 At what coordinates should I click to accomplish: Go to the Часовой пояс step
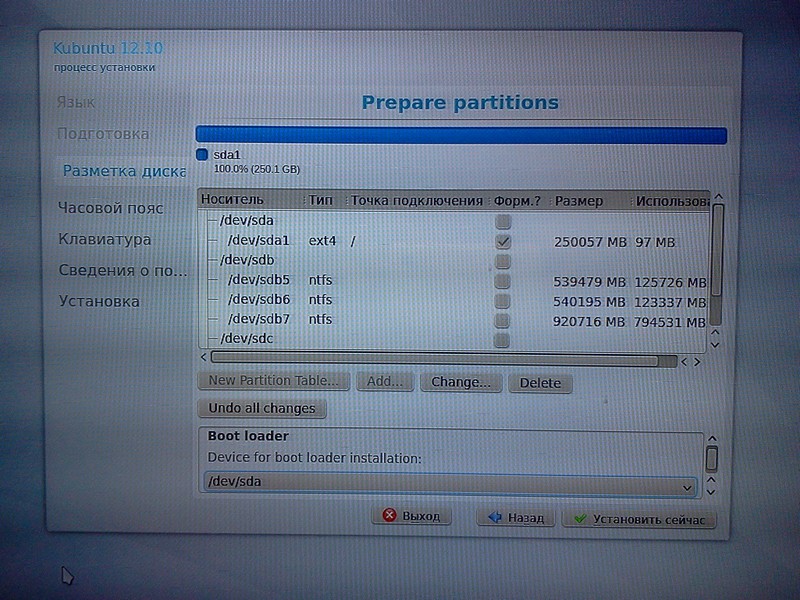tap(111, 208)
